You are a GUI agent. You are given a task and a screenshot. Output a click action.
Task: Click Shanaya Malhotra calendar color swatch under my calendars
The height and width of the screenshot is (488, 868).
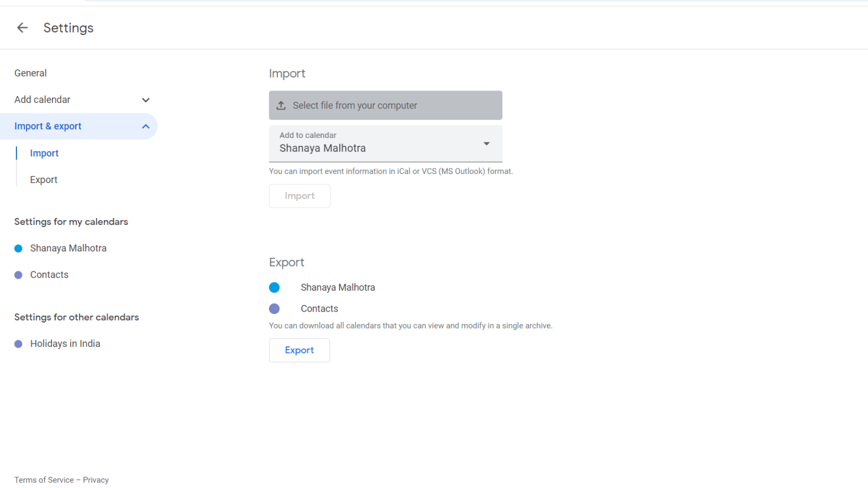tap(18, 248)
